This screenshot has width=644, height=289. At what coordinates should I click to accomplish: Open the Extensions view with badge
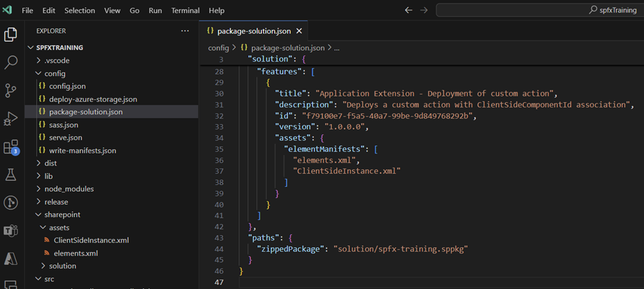[x=11, y=147]
